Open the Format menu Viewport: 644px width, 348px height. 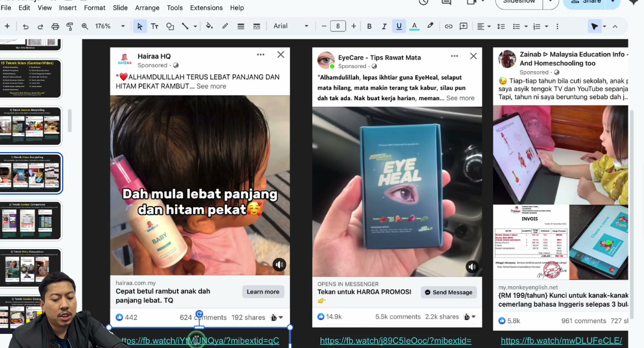[94, 8]
